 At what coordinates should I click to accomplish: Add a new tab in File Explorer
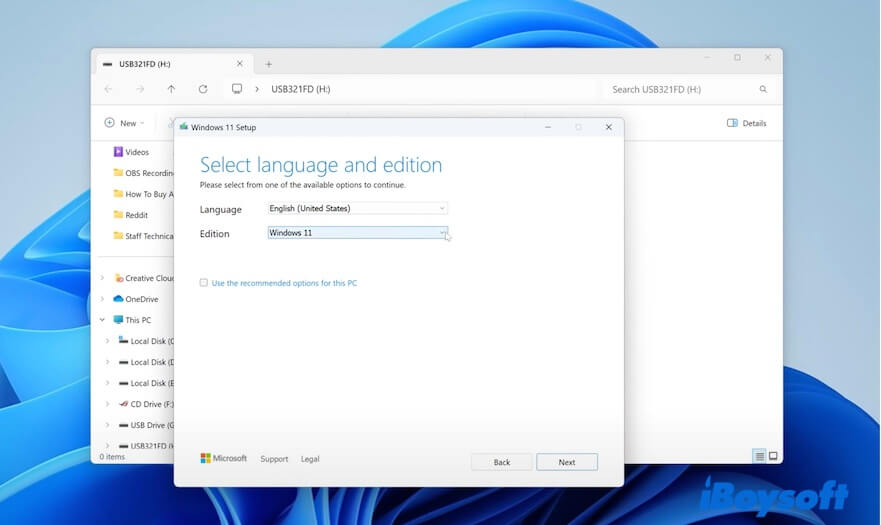[x=269, y=64]
